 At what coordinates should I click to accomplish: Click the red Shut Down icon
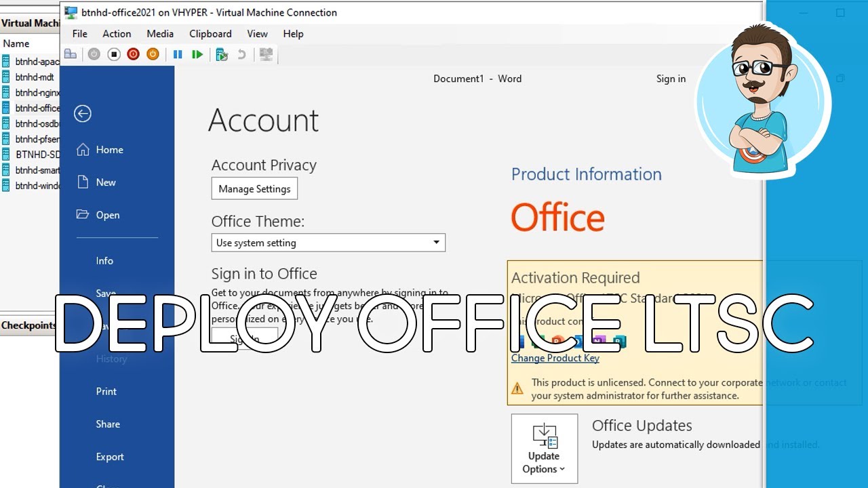134,54
